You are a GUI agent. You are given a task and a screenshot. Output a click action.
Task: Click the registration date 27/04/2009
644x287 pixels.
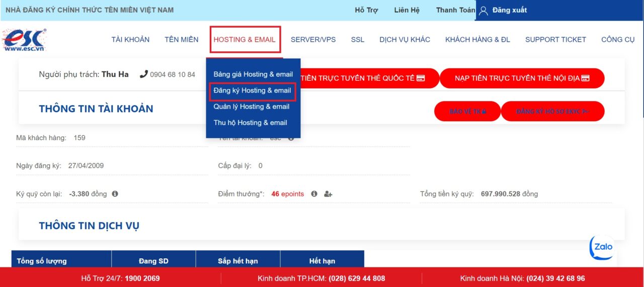click(86, 166)
